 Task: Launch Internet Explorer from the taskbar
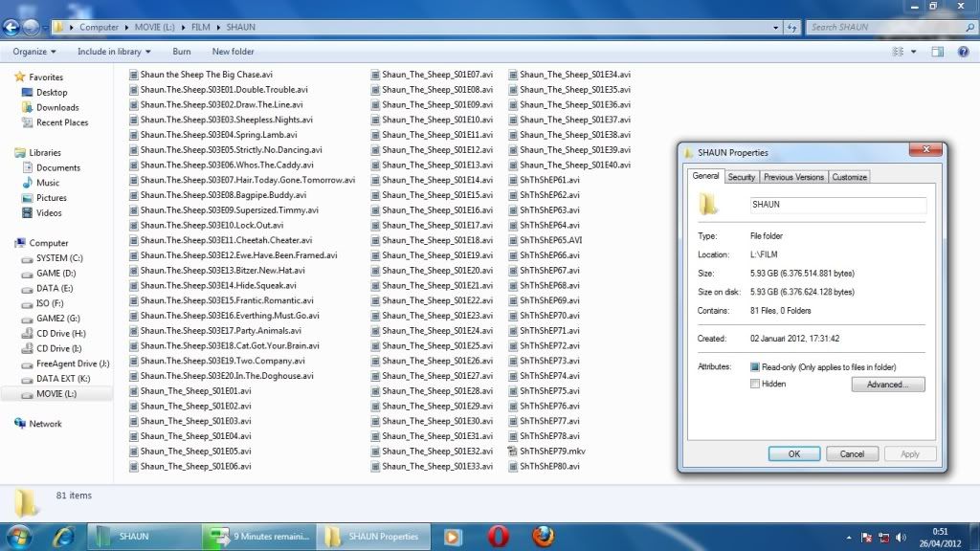pyautogui.click(x=63, y=537)
